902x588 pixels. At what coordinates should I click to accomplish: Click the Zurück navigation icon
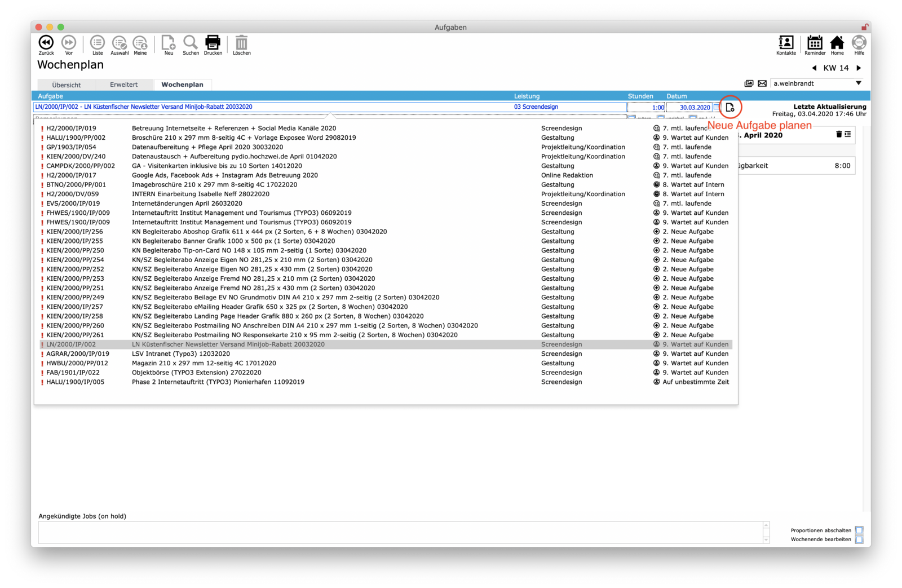click(46, 43)
